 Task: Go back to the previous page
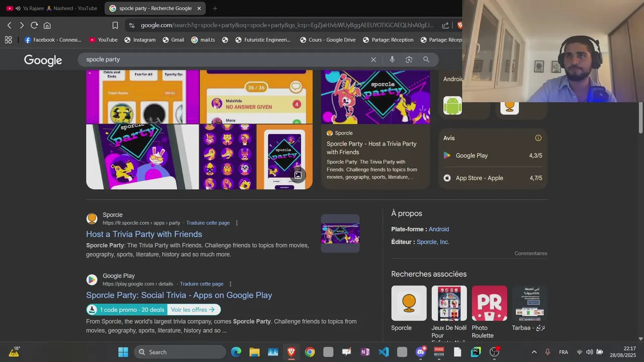pos(9,25)
